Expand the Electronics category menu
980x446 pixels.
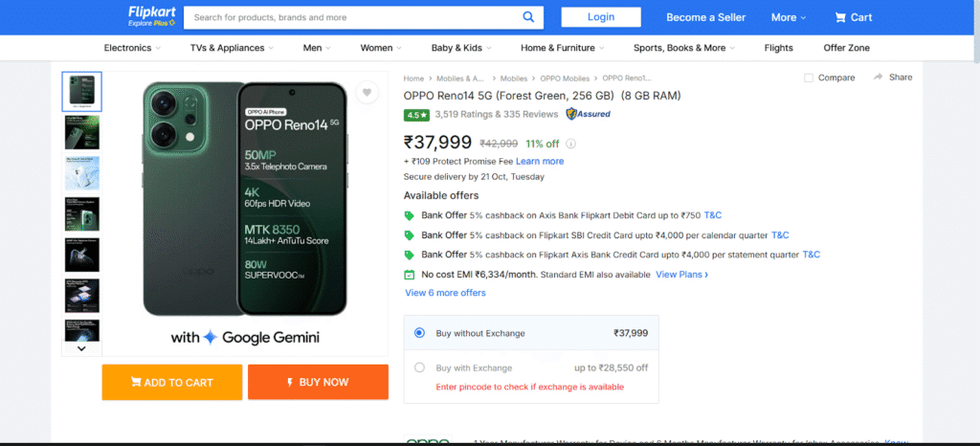(132, 48)
